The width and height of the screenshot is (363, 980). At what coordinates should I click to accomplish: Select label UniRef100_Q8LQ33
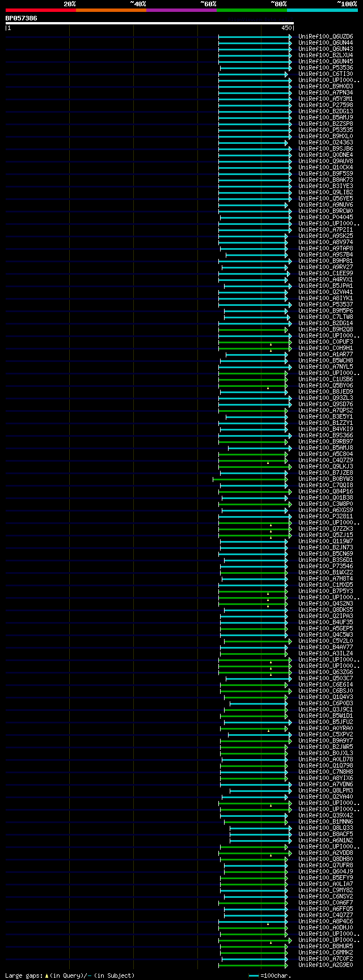[326, 828]
